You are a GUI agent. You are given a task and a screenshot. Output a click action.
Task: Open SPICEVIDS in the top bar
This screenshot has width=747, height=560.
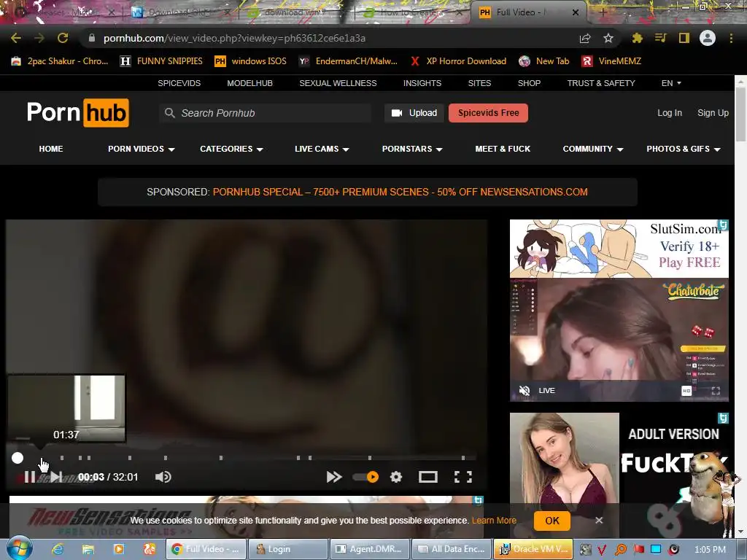click(179, 83)
